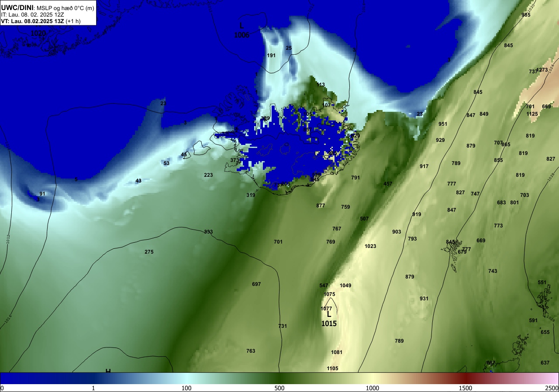559x392 pixels.
Task: Click the 1273 height value
Action: (542, 70)
